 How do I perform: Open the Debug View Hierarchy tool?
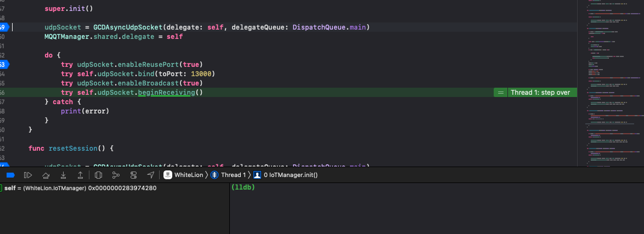pyautogui.click(x=99, y=175)
